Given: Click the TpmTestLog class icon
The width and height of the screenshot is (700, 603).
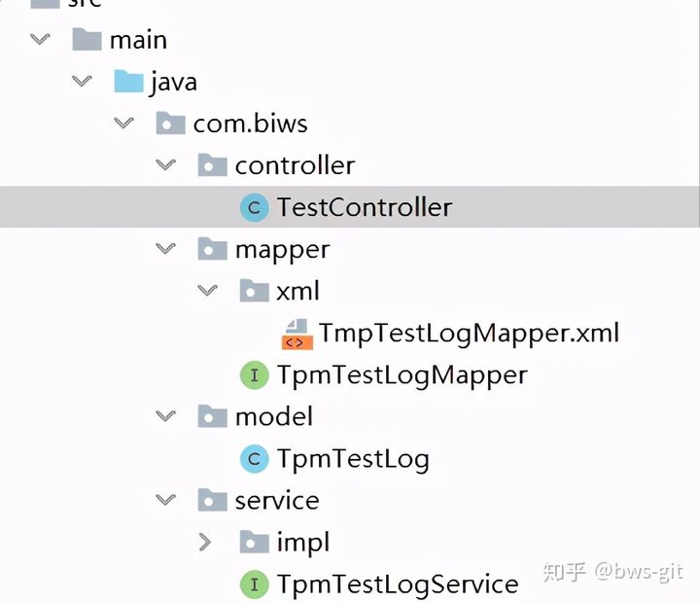Looking at the screenshot, I should click(x=254, y=459).
